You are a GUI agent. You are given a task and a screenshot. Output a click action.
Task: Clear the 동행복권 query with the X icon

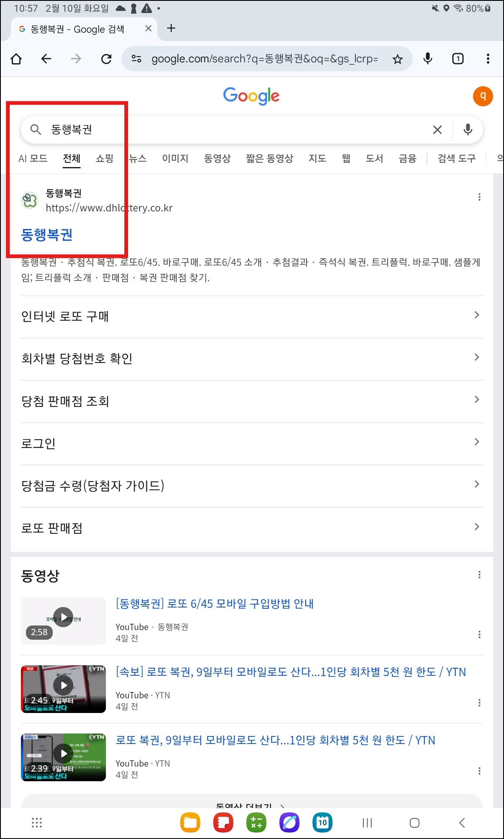click(x=437, y=130)
